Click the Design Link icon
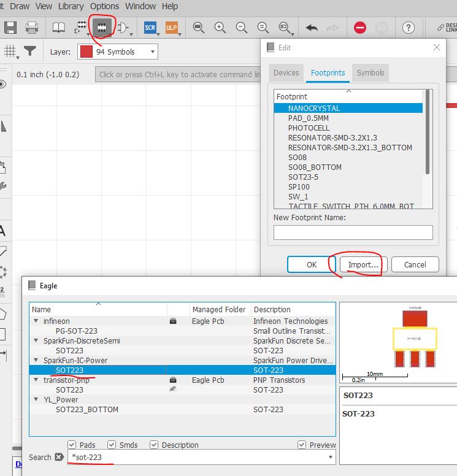The height and width of the screenshot is (476, 457). (447, 28)
